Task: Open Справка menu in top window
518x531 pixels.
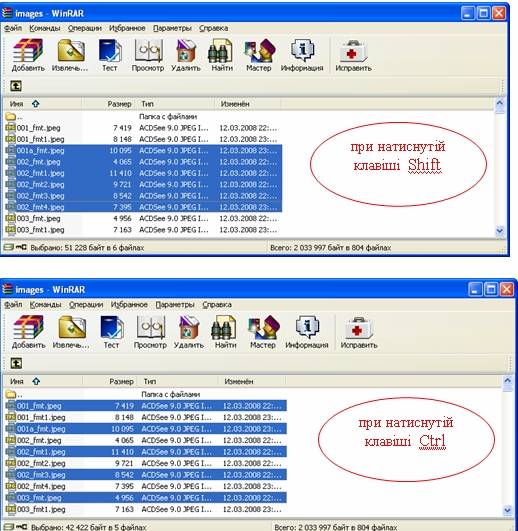Action: coord(214,28)
